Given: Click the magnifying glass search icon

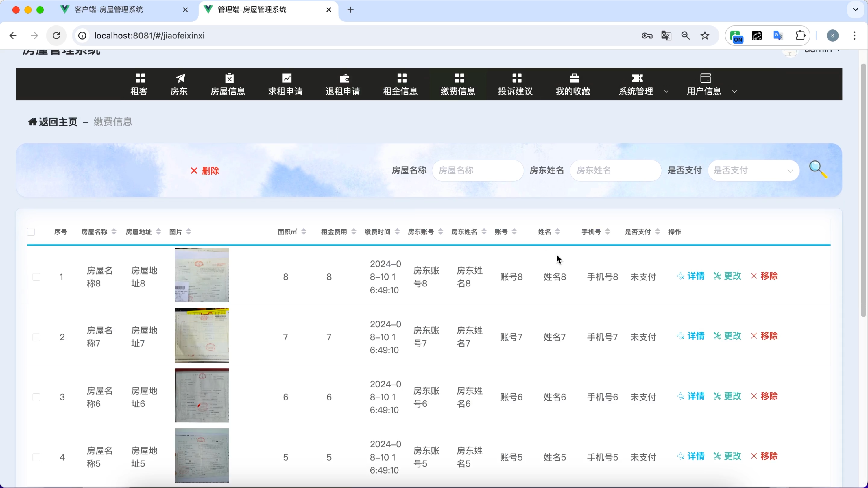Looking at the screenshot, I should tap(818, 169).
